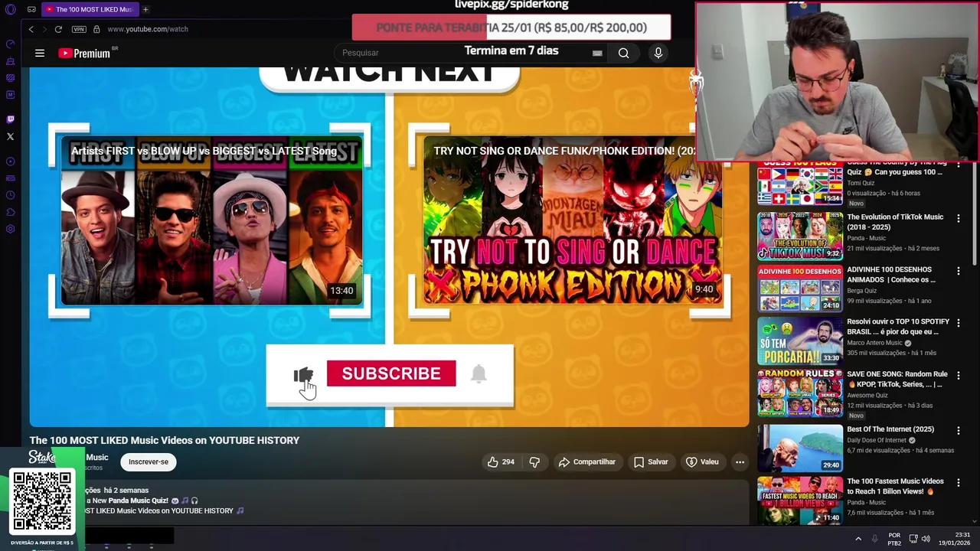Open 'The Evolution of TikTok Music' thumbnail
The width and height of the screenshot is (980, 551).
pyautogui.click(x=800, y=236)
